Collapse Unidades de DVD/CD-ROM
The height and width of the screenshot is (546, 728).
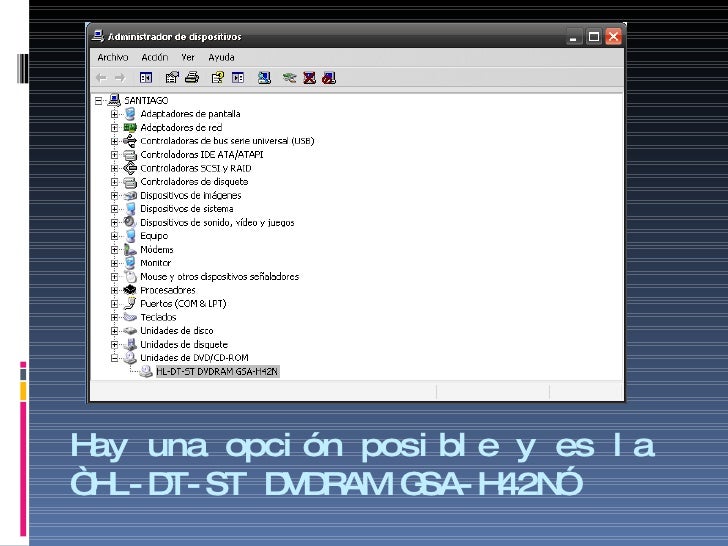(114, 358)
